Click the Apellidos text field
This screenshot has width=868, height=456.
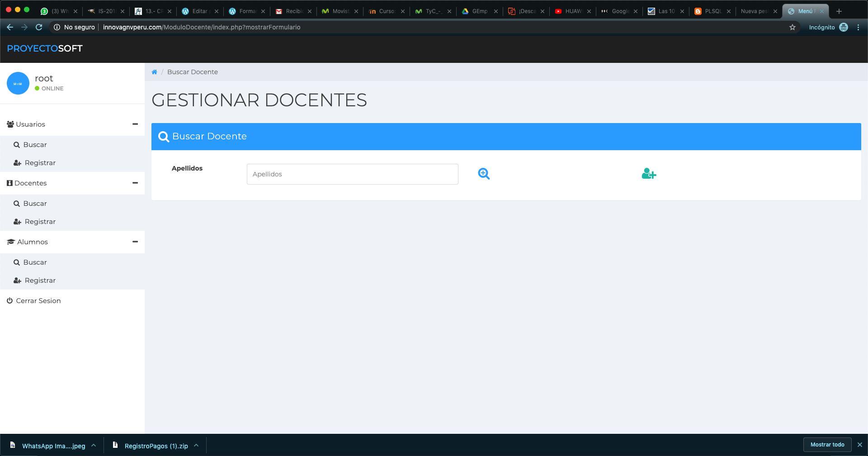click(x=352, y=174)
